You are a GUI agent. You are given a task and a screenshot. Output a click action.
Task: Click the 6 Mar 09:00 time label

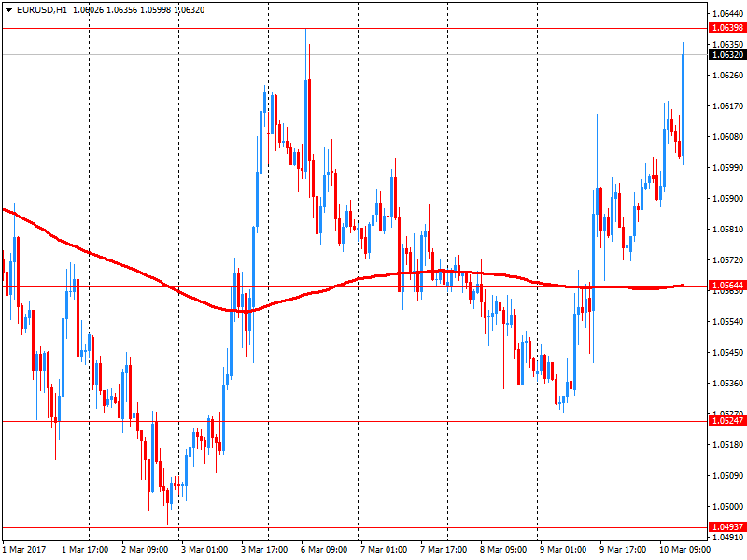pyautogui.click(x=324, y=549)
